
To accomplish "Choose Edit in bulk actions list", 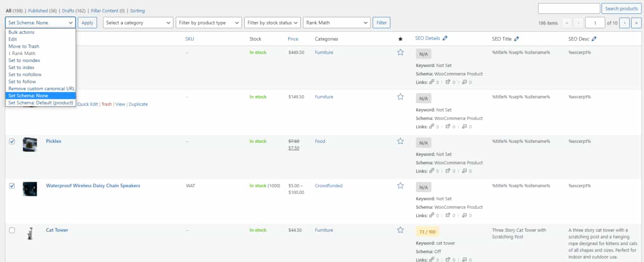I will click(x=41, y=39).
